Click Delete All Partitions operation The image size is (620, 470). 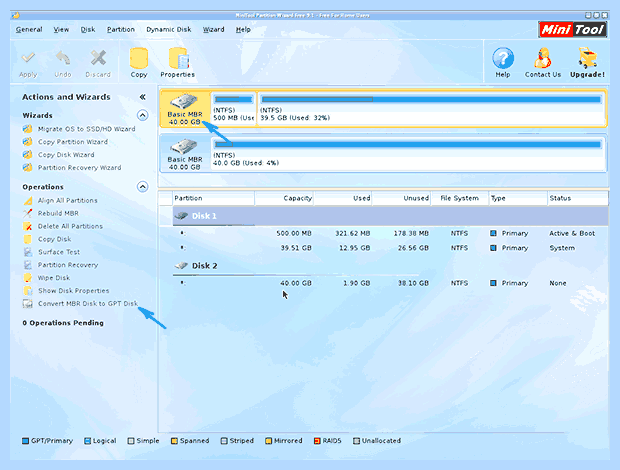click(x=70, y=226)
